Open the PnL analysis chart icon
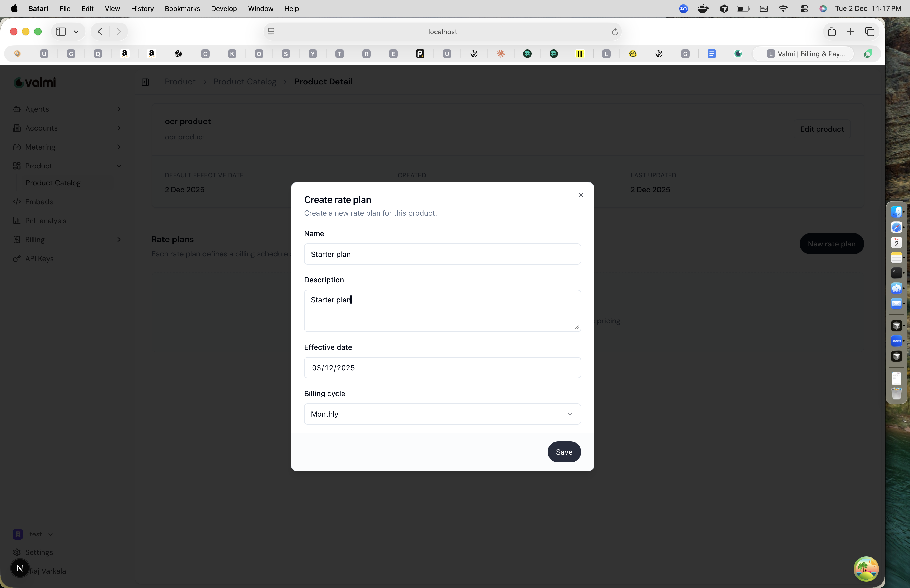Viewport: 910px width, 588px height. coord(17,221)
